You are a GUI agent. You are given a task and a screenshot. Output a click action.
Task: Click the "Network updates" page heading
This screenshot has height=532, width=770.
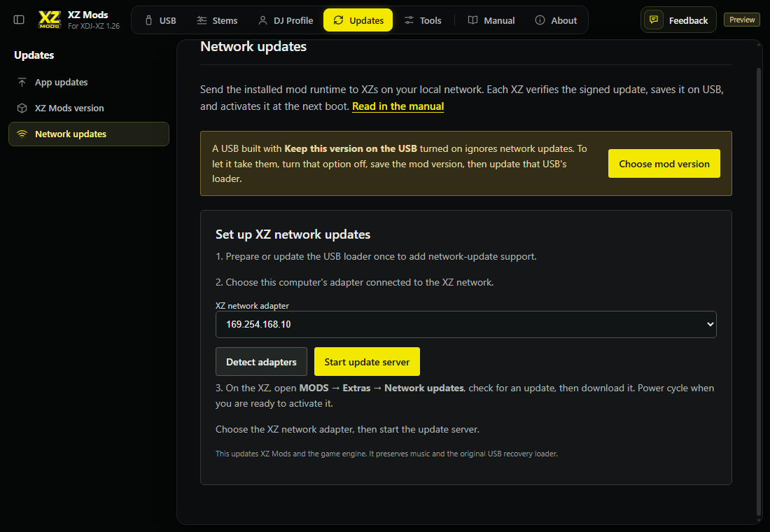coord(253,47)
